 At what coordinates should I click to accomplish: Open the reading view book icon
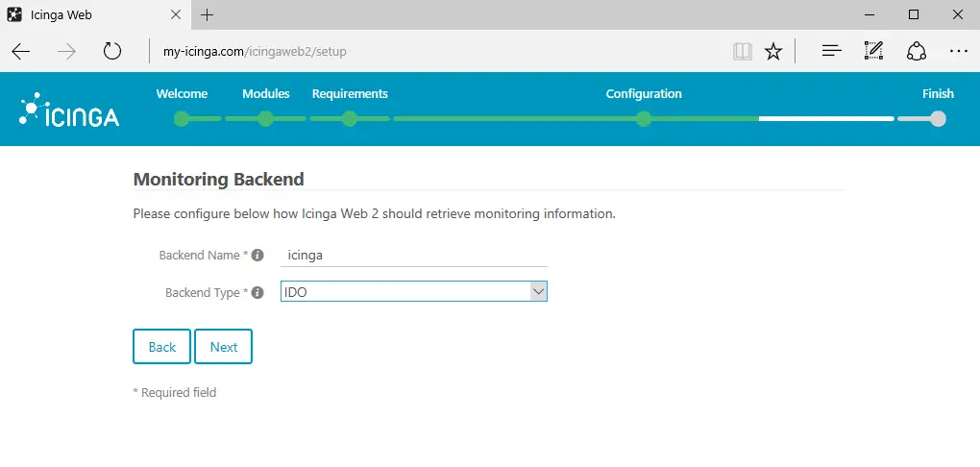[x=743, y=51]
